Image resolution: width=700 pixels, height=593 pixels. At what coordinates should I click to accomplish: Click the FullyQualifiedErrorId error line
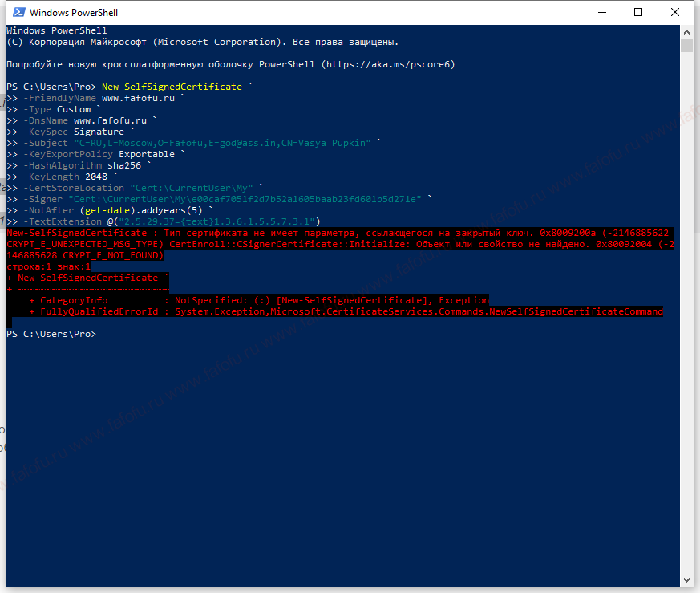346,311
